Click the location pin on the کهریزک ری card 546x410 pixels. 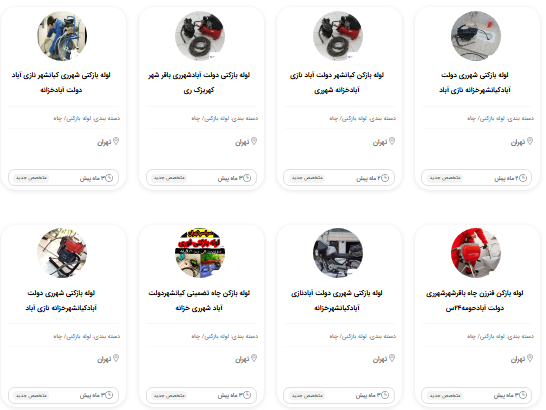(x=254, y=141)
